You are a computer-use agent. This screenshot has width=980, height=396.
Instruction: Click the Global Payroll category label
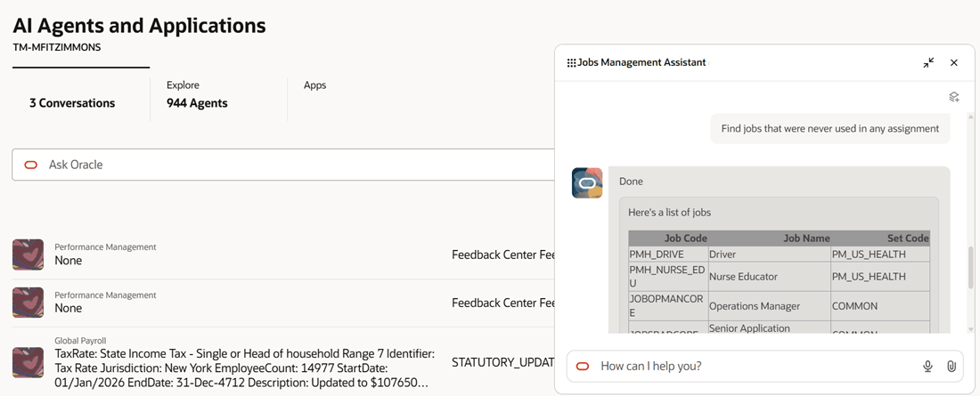point(80,341)
